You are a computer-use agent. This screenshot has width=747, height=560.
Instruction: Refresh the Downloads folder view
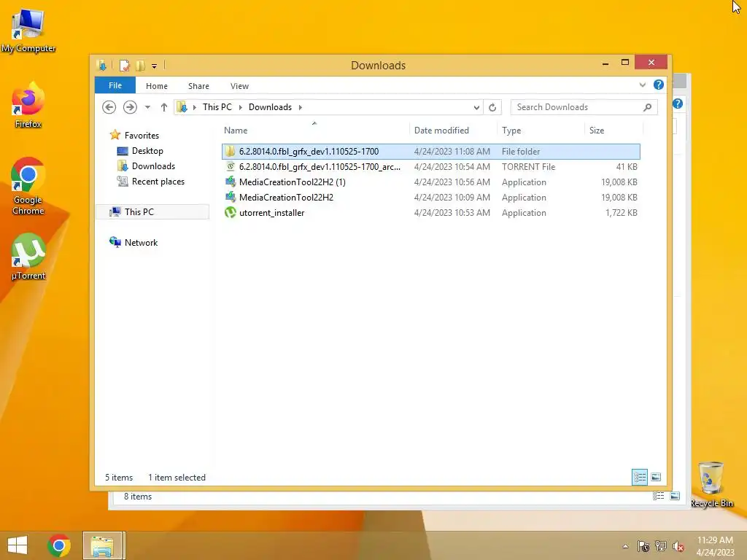[x=492, y=107]
